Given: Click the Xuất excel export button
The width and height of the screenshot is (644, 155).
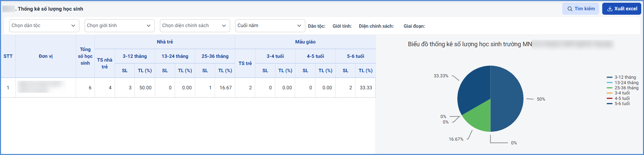Looking at the screenshot, I should (622, 9).
